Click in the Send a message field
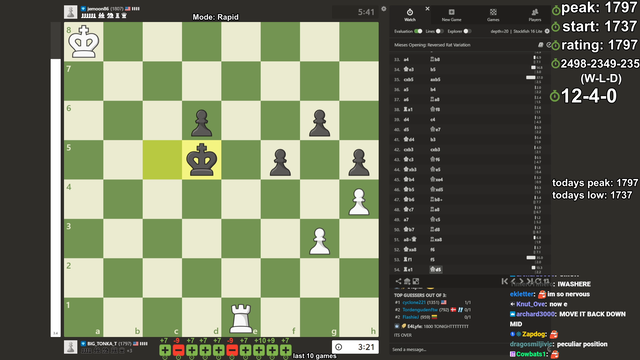The width and height of the screenshot is (640, 360). 449,349
